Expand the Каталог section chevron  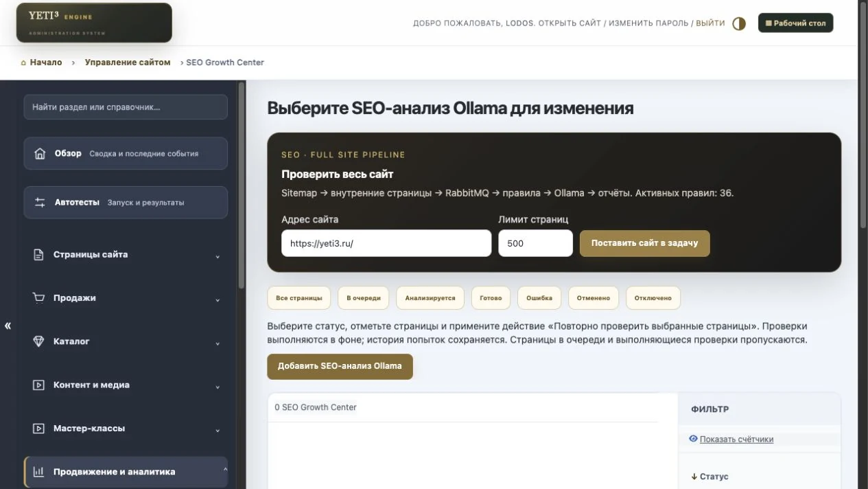pyautogui.click(x=218, y=343)
